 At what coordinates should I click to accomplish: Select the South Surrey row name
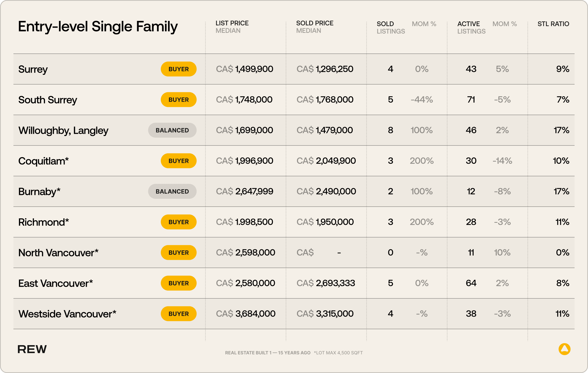pos(48,100)
